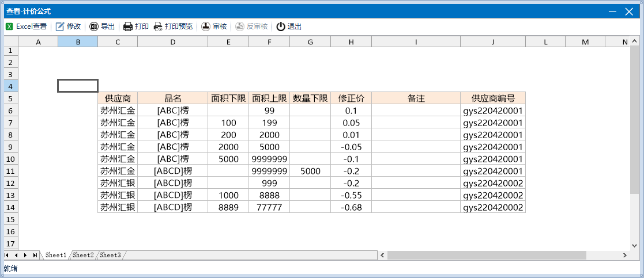Click the 修正价 column header cell

pyautogui.click(x=351, y=98)
